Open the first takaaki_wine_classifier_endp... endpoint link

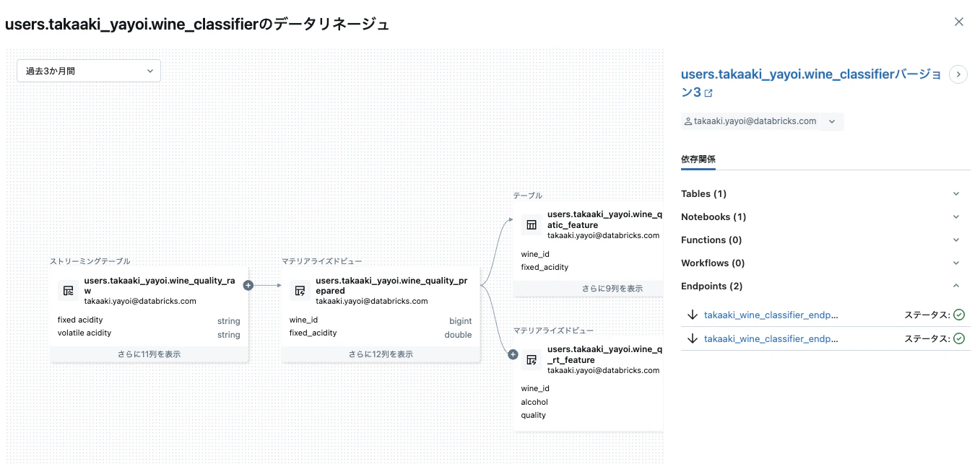coord(771,315)
